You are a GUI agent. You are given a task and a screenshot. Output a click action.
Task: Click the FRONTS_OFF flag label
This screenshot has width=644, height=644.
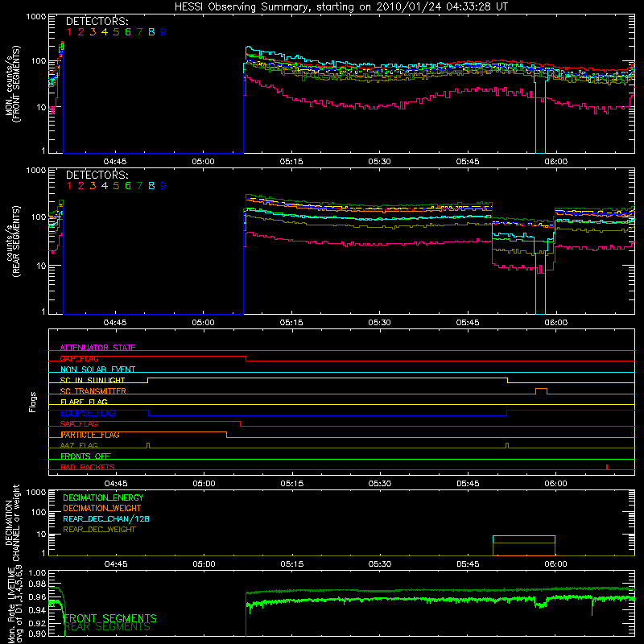[85, 456]
